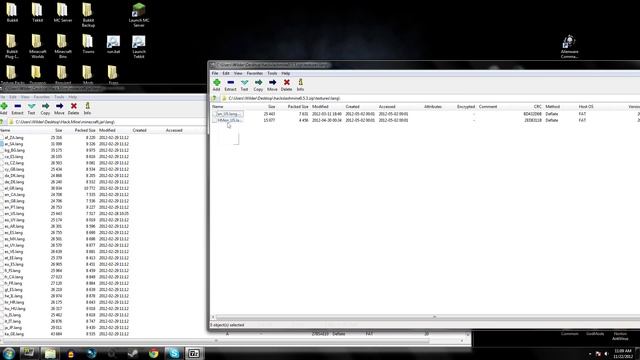The height and width of the screenshot is (360, 640).
Task: Select bg_BG.lang in back window
Action: (15, 150)
